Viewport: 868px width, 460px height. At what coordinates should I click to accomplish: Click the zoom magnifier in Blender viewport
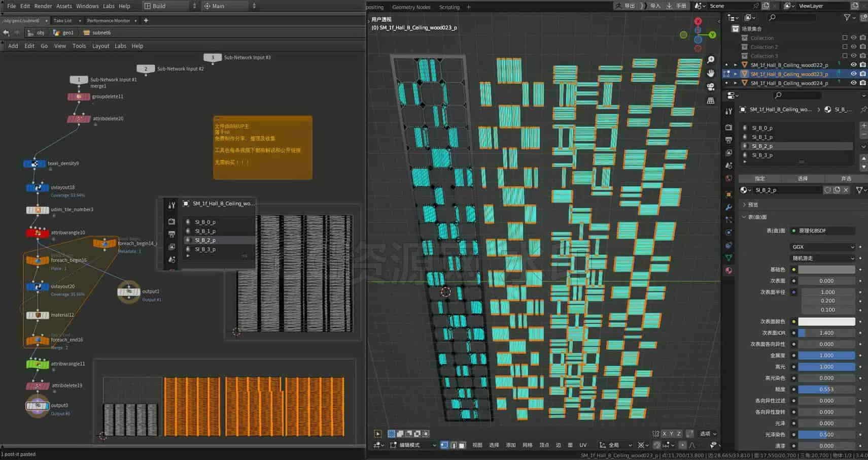click(x=711, y=60)
